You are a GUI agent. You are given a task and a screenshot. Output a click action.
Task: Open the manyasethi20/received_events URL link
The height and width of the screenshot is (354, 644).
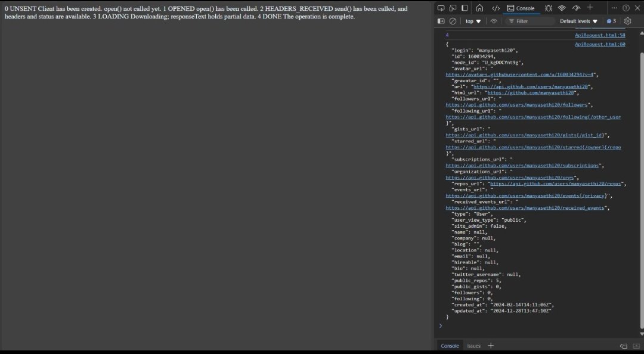click(525, 208)
